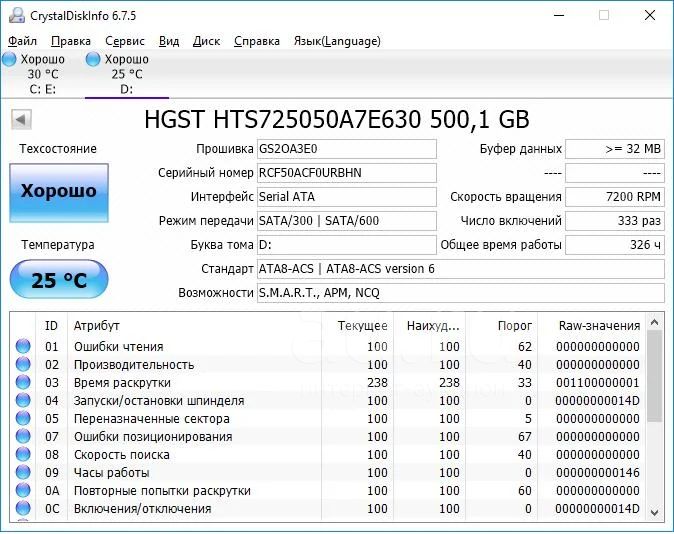The image size is (674, 534).
Task: Click the scroll up arrow of attribute list
Action: click(655, 322)
